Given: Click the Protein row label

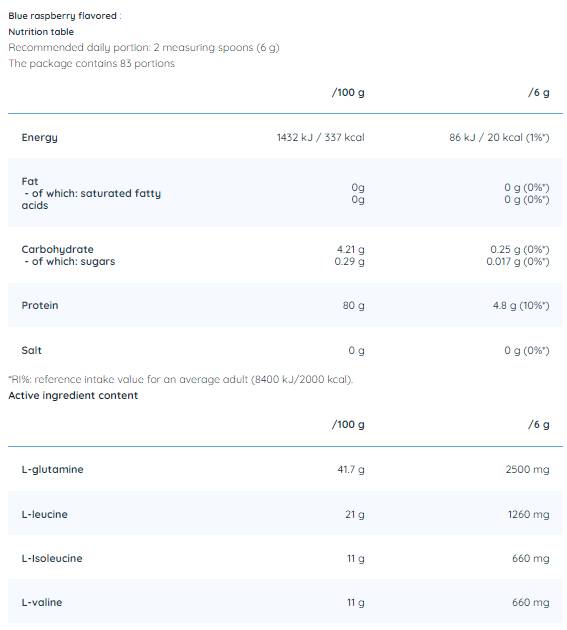Looking at the screenshot, I should pos(40,305).
